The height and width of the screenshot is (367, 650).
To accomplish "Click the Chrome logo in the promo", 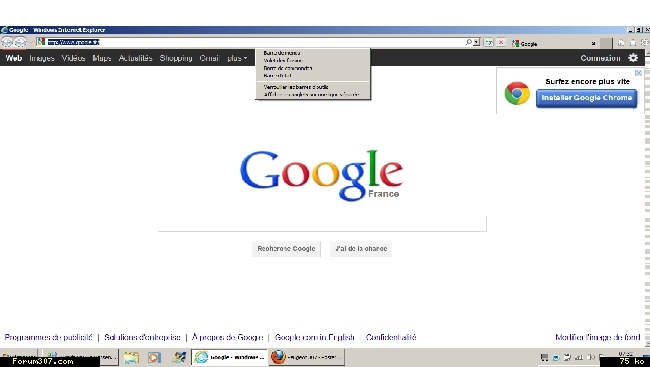I will tap(517, 93).
